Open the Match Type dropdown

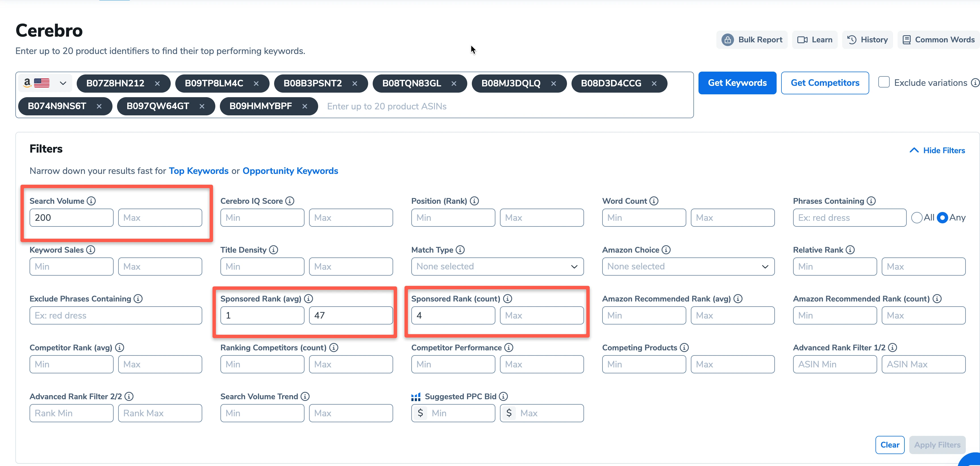pyautogui.click(x=497, y=266)
